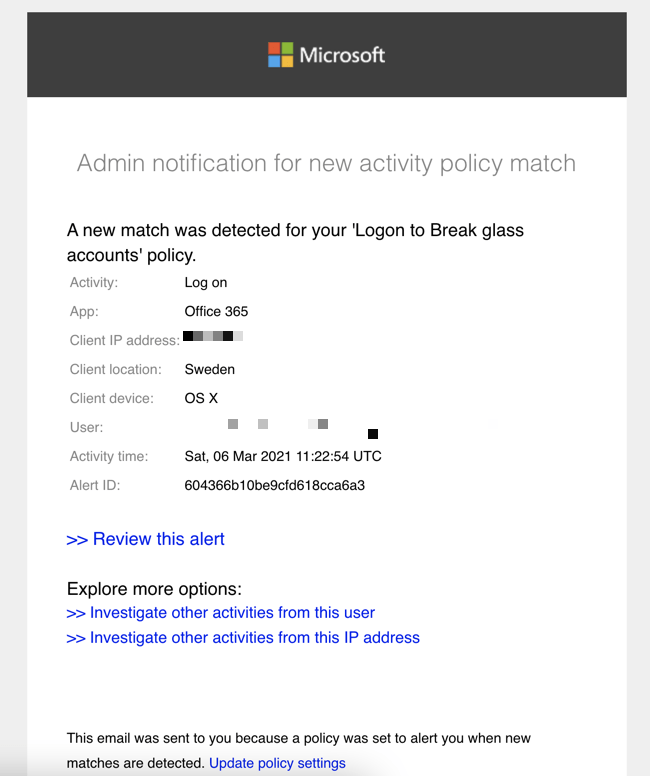
Task: Investigate other activities from this user
Action: coord(221,612)
